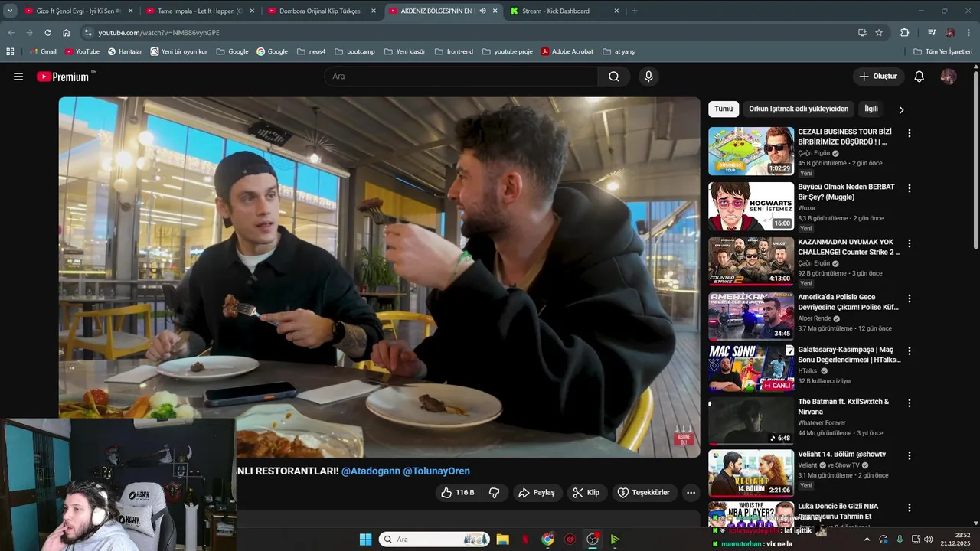Open a new browser tab
The image size is (980, 551).
click(635, 11)
